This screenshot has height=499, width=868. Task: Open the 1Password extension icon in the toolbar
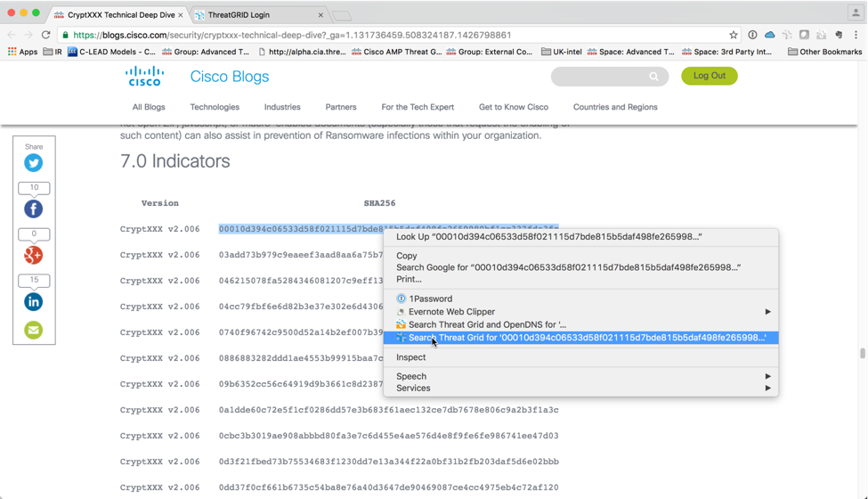(752, 35)
